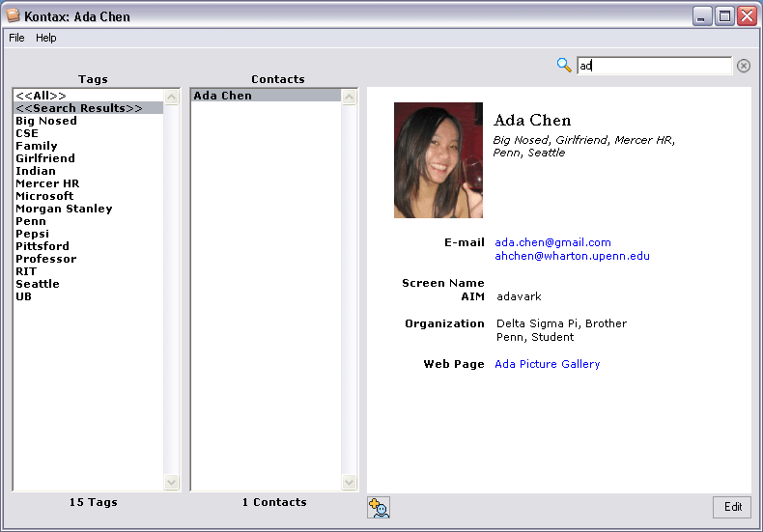Screen dimensions: 763x532
Task: Select the Pepsi tag
Action: (88, 234)
